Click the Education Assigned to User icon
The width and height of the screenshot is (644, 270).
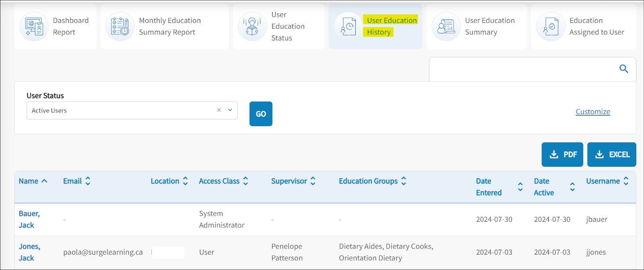point(551,27)
